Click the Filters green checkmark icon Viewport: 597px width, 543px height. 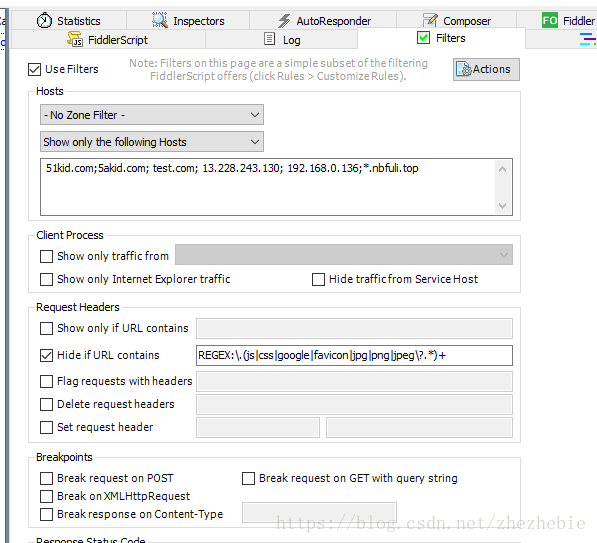(x=423, y=38)
